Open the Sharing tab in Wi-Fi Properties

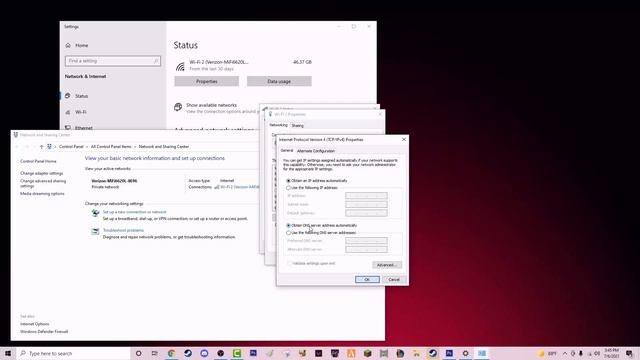[x=298, y=126]
